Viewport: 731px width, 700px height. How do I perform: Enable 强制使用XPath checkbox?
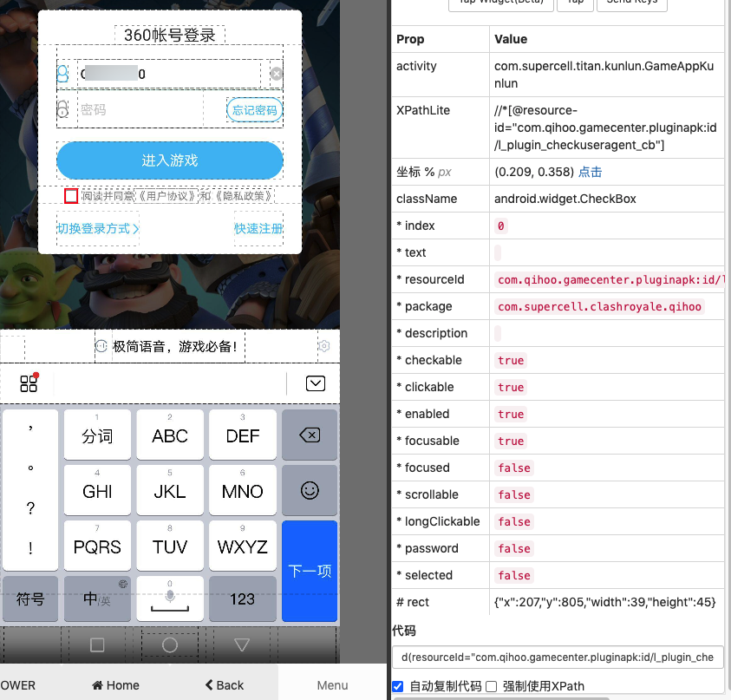(491, 686)
